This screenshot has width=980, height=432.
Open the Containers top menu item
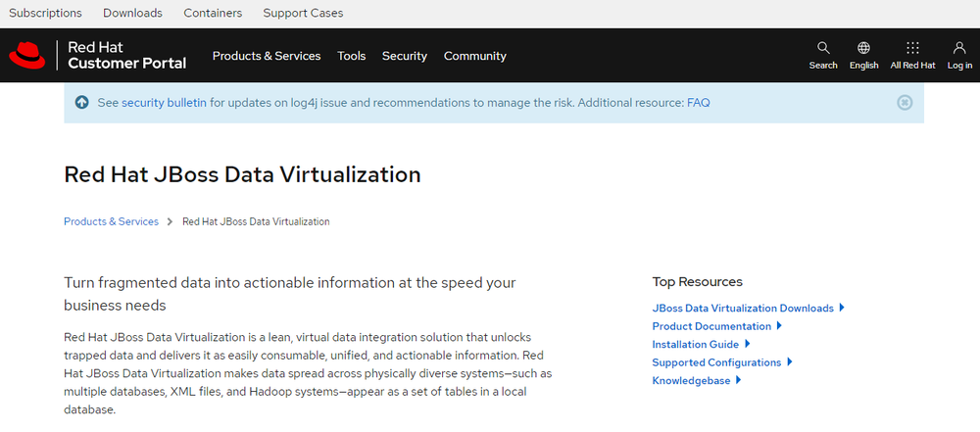click(213, 13)
